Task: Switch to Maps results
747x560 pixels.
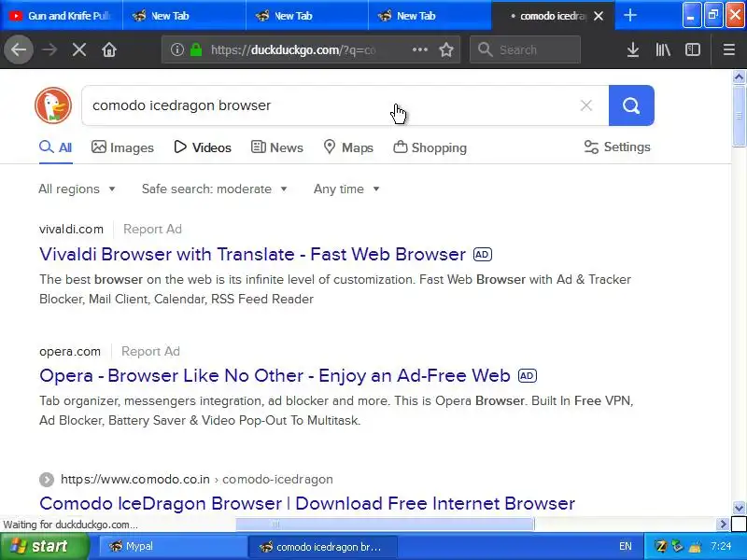Action: pyautogui.click(x=348, y=147)
